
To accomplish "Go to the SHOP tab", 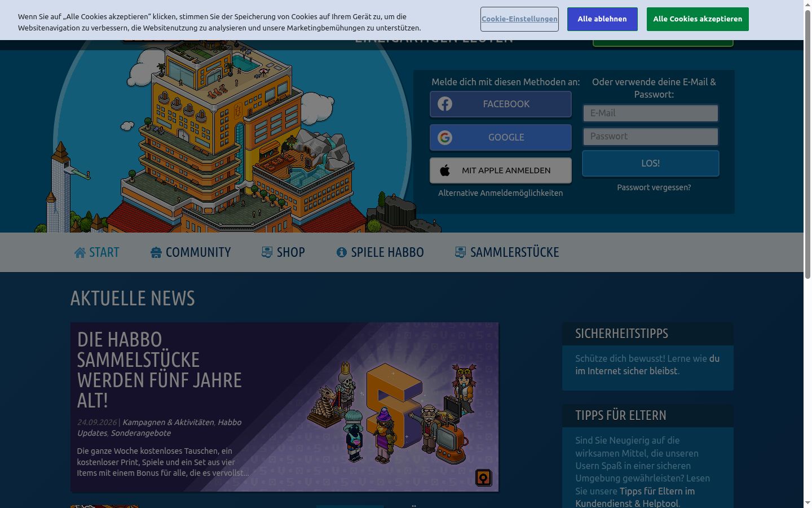I will click(x=284, y=252).
